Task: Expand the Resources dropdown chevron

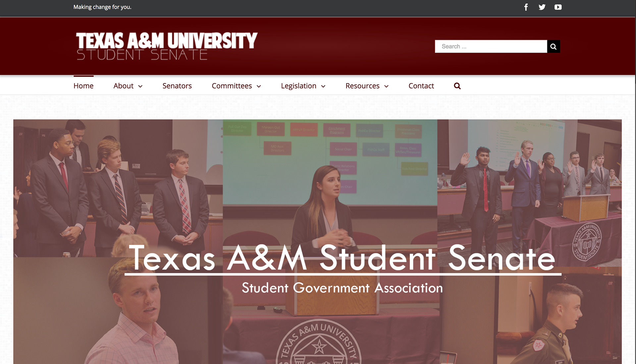Action: pyautogui.click(x=386, y=86)
